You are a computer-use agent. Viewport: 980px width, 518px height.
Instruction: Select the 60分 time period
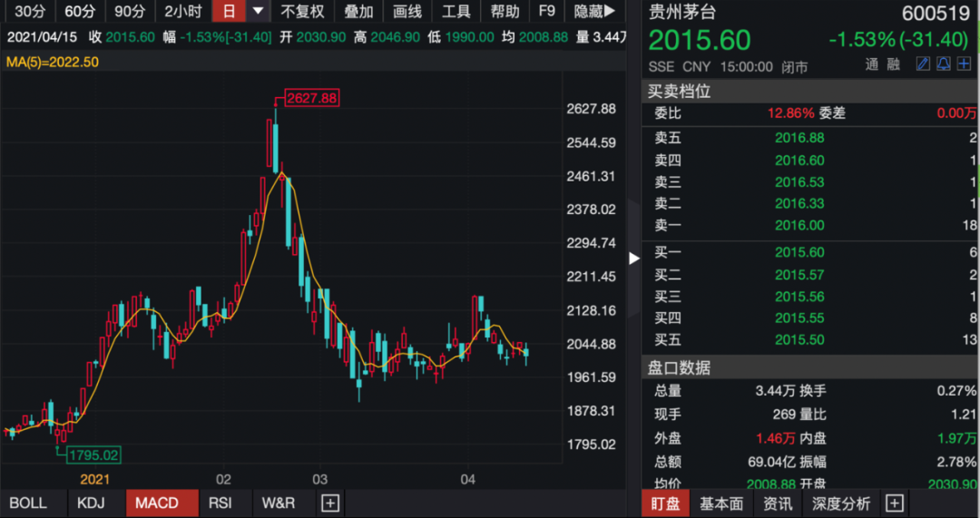pos(81,11)
